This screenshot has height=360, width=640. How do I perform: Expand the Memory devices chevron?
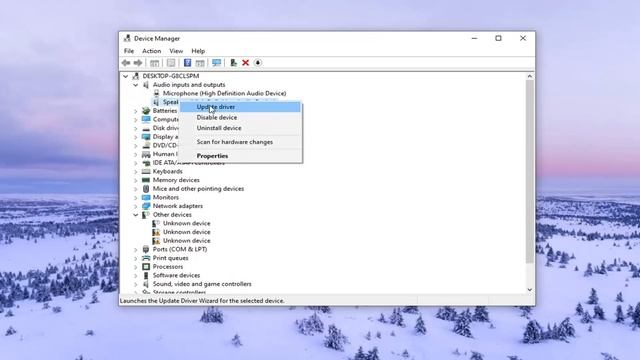click(136, 180)
